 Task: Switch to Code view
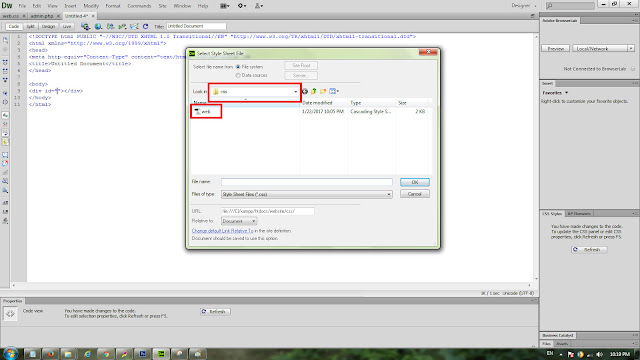click(13, 27)
